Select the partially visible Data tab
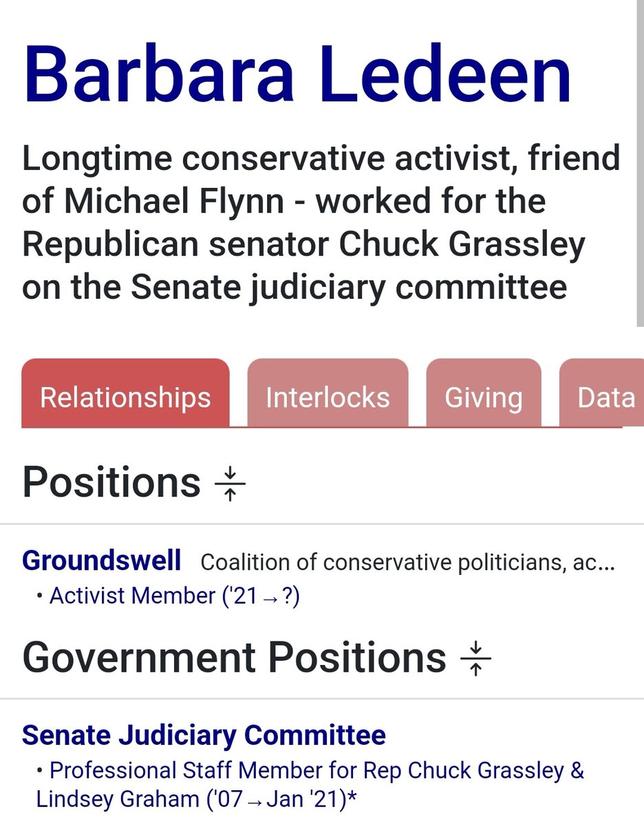Viewport: 644px width, 826px height. (x=605, y=397)
